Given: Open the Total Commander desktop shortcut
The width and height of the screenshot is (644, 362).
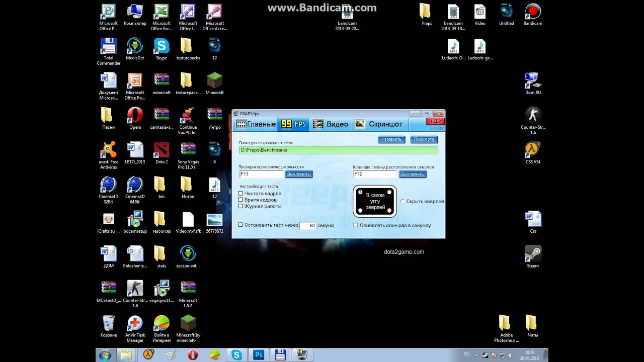Looking at the screenshot, I should 108,51.
